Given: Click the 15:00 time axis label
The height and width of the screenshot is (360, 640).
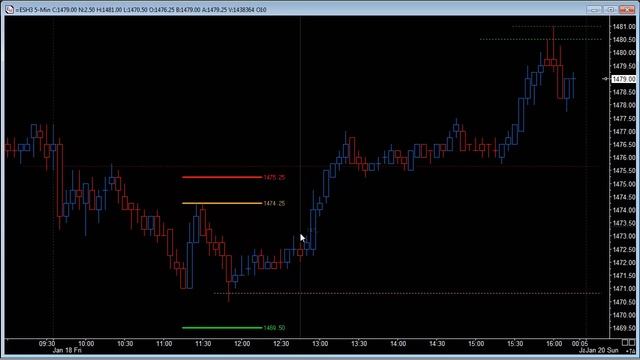Looking at the screenshot, I should click(476, 344).
